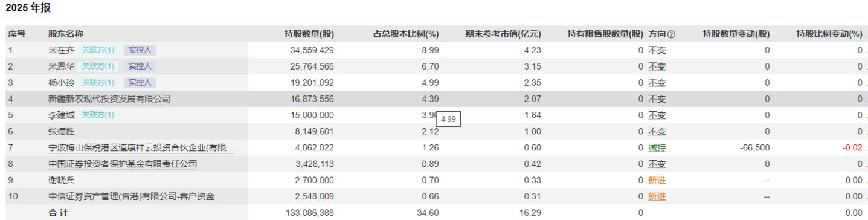The image size is (868, 220).
Task: Open 关联方(1) tag next to 杨小玲
Action: point(98,83)
